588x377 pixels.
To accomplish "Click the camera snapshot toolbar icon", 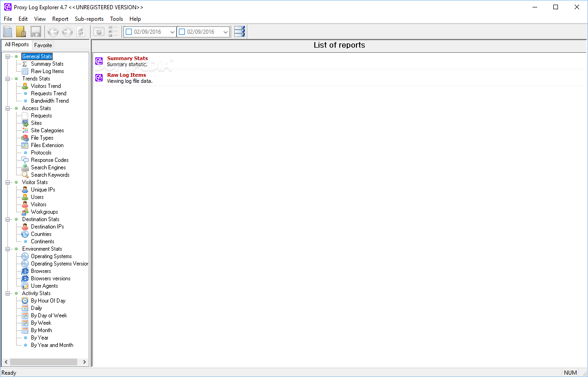I will [x=99, y=32].
